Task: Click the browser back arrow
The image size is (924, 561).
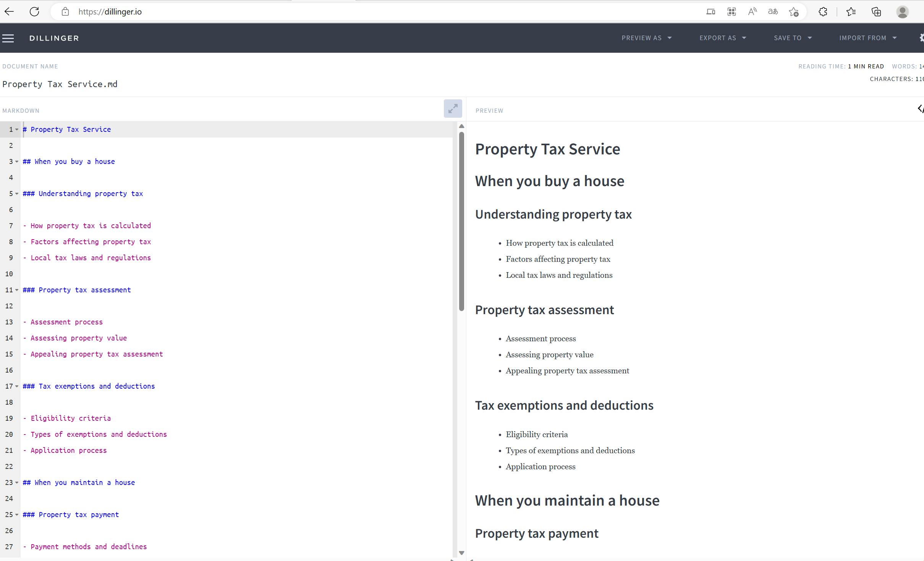Action: coord(9,12)
